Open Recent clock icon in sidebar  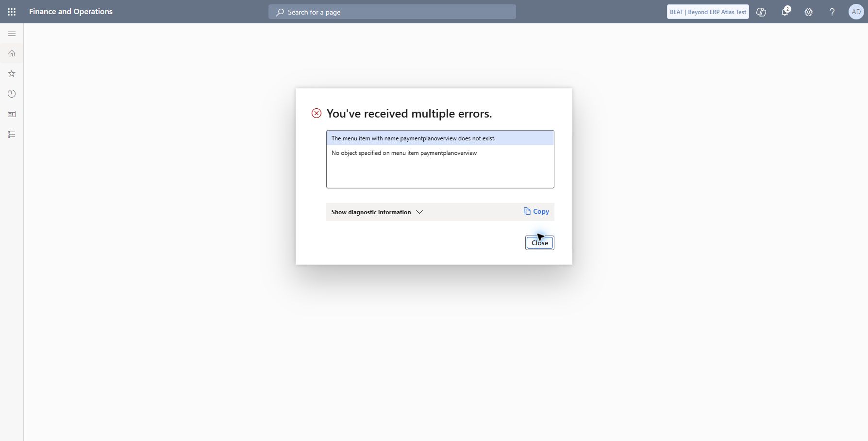click(x=12, y=94)
